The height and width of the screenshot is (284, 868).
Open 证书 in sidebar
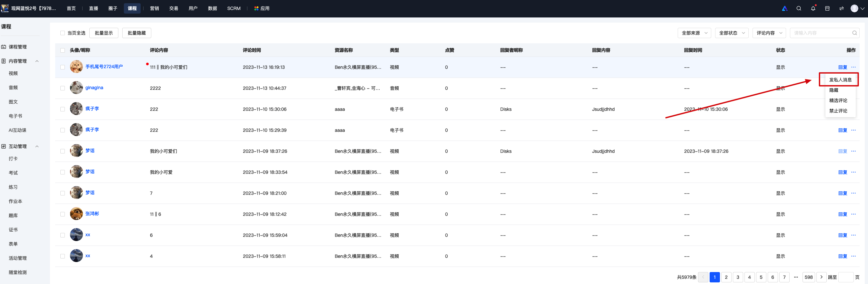pyautogui.click(x=13, y=230)
